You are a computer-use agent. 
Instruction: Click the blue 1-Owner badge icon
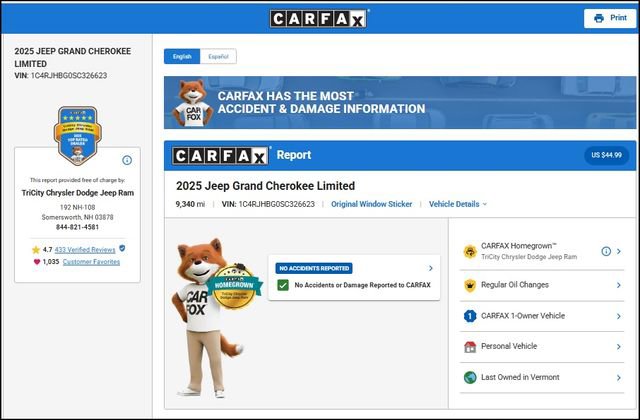click(x=470, y=316)
